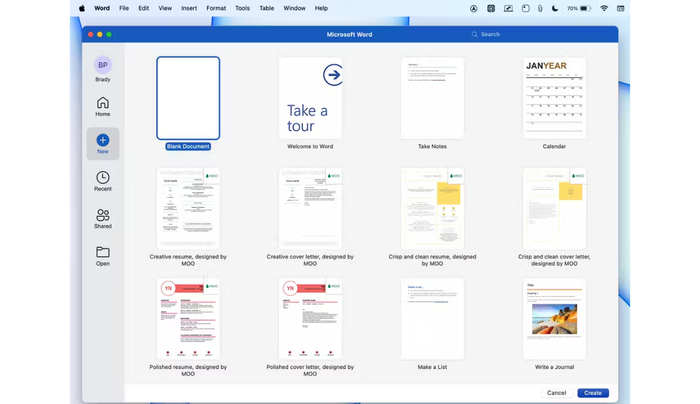Select the Take Notes template
Image resolution: width=700 pixels, height=404 pixels.
[x=432, y=98]
